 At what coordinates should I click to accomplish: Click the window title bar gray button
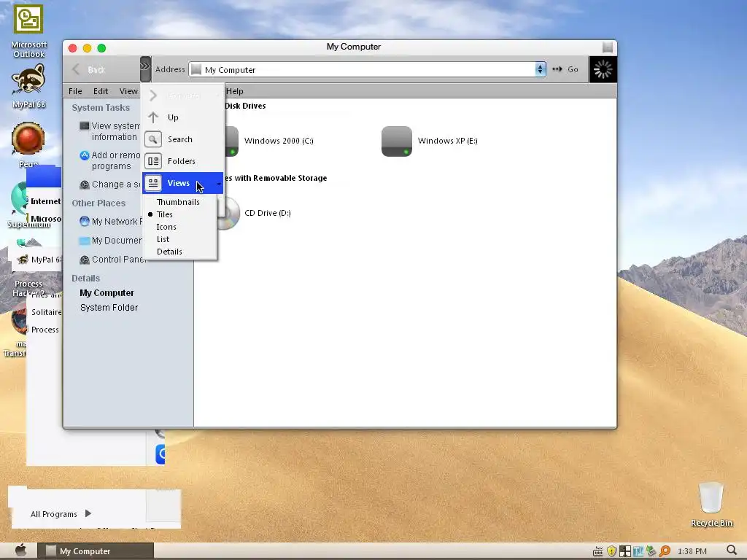click(608, 47)
